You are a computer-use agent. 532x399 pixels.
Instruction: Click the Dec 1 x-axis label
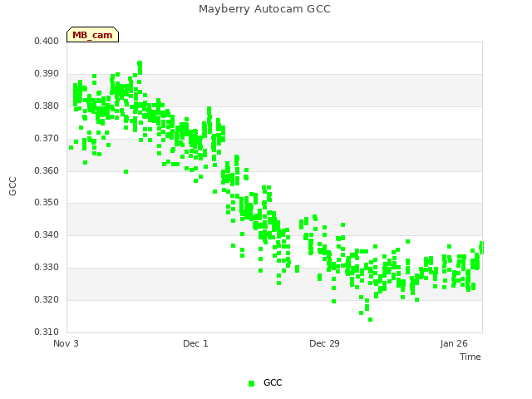click(x=195, y=343)
